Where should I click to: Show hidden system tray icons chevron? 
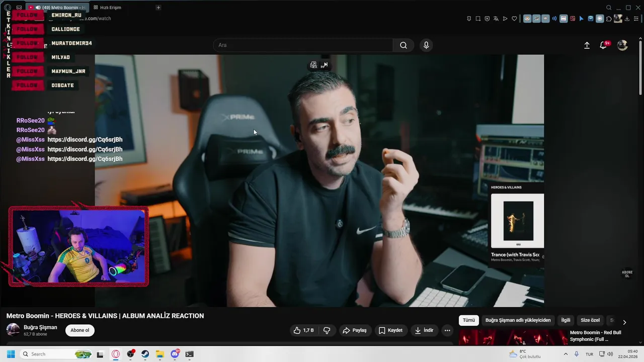(x=566, y=354)
